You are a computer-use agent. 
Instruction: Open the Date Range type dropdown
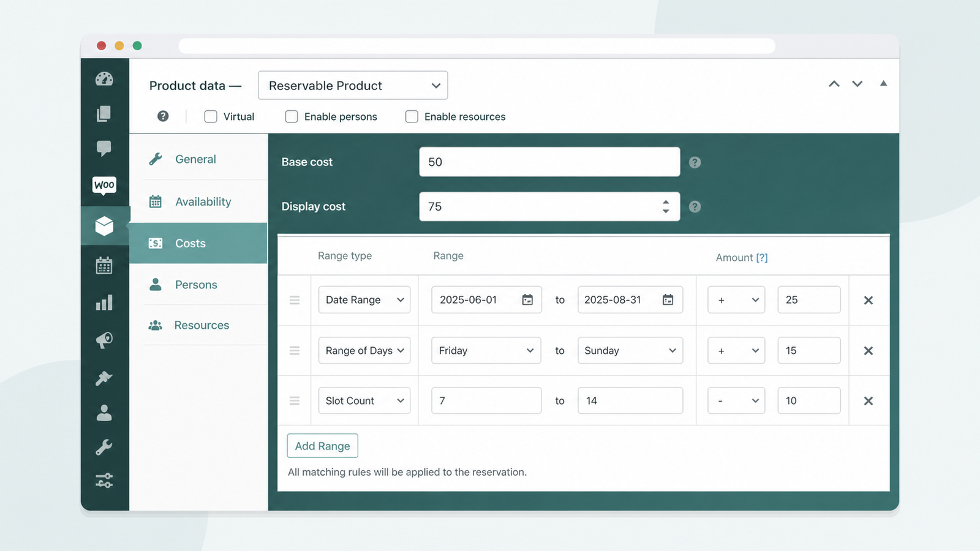[x=364, y=300]
